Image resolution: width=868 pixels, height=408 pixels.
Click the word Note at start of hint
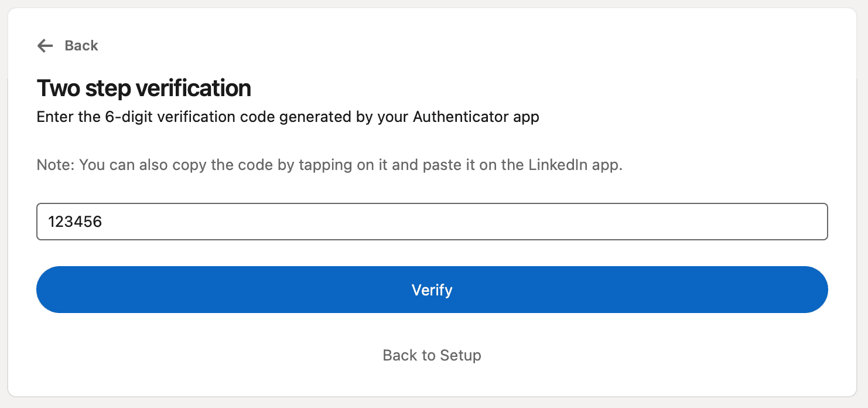54,165
